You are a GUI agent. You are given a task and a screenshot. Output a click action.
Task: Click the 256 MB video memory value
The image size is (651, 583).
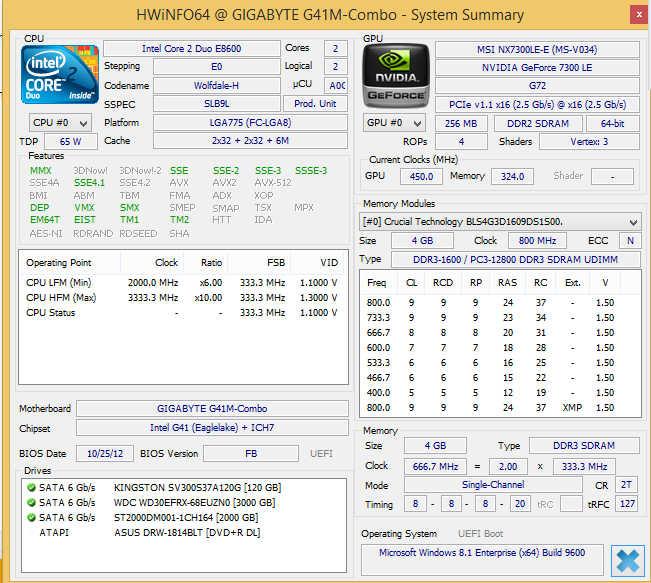click(x=461, y=124)
